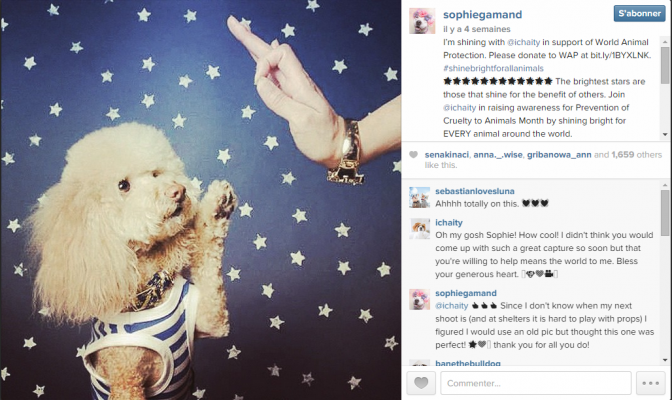672x400 pixels.
Task: Click sophiegamand's avatar in the comments
Action: (x=420, y=299)
